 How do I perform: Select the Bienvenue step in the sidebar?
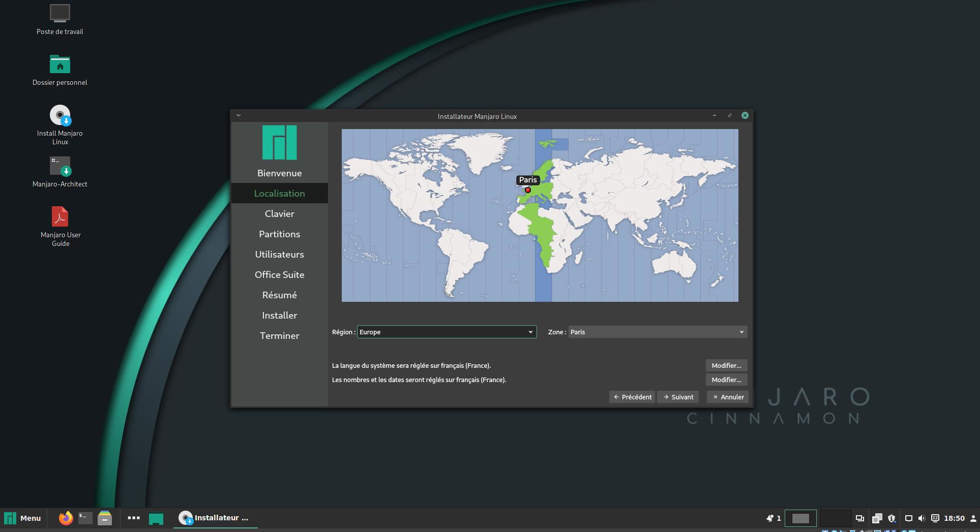pyautogui.click(x=279, y=173)
